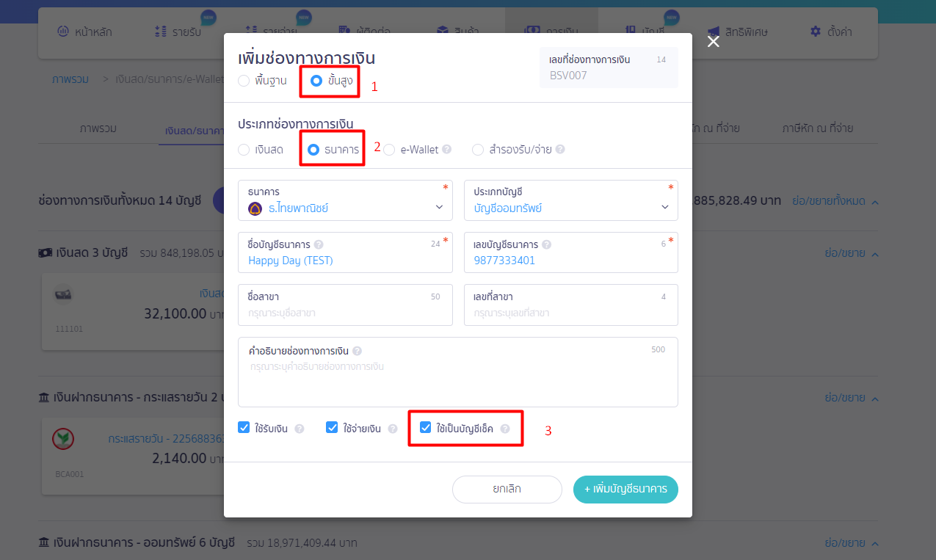Collapse all via ย่อ/ขยายทั้งหมด
Screen dimensions: 936x560
coord(835,200)
